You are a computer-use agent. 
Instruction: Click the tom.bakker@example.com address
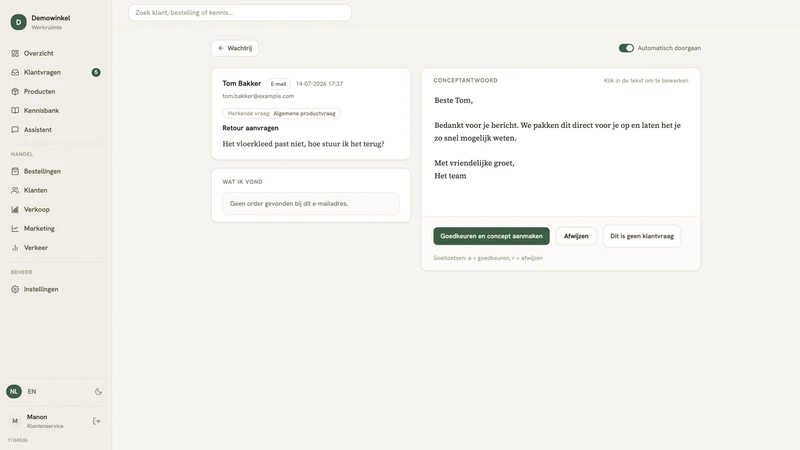(258, 96)
